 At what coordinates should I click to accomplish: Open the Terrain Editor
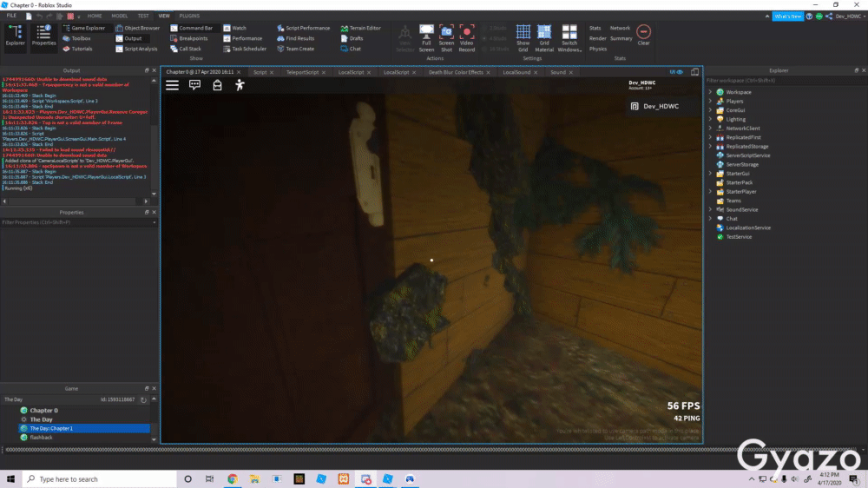click(360, 28)
